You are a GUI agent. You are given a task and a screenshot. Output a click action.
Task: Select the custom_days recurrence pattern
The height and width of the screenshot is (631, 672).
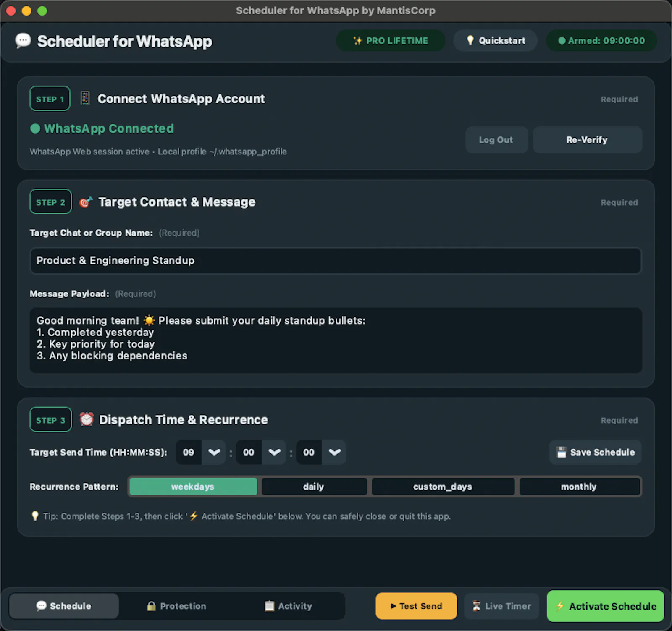[443, 487]
